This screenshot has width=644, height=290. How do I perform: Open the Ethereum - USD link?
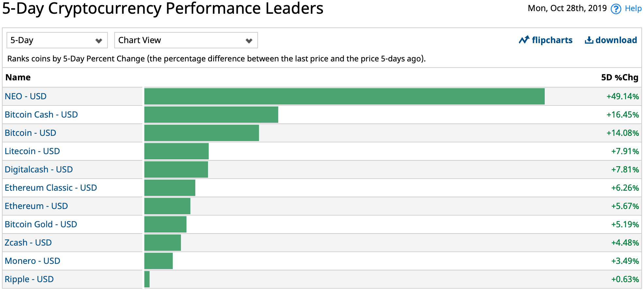(x=36, y=206)
